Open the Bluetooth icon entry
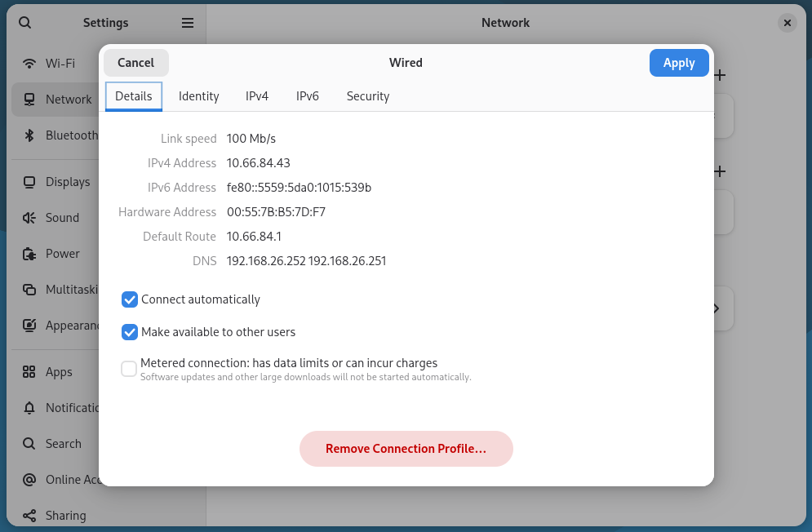 (29, 135)
